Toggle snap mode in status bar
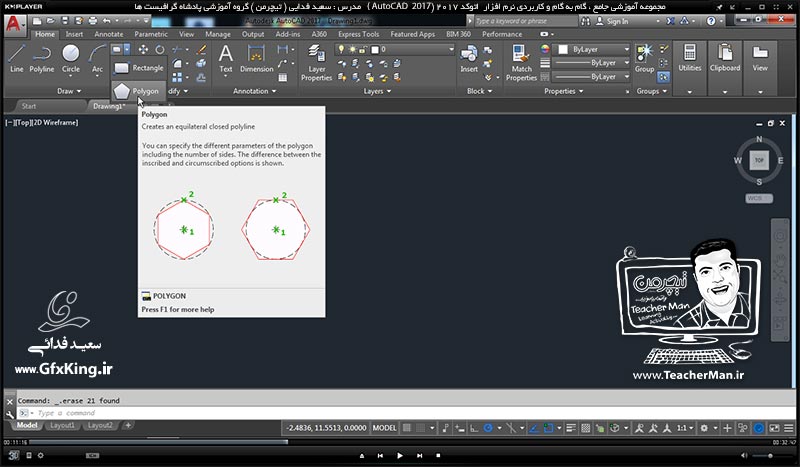The image size is (800, 467). [420, 428]
